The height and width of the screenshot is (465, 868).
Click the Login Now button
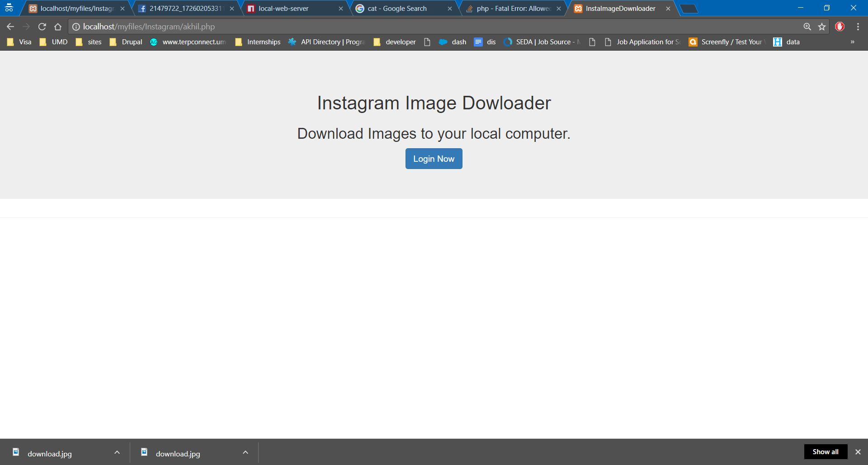(x=434, y=159)
